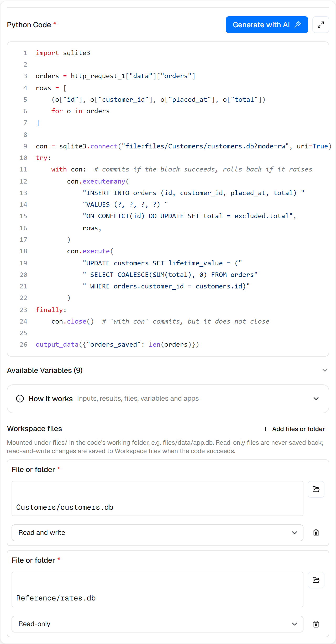The height and width of the screenshot is (644, 336).
Task: Expand the code editor to fullscreen
Action: click(x=321, y=25)
